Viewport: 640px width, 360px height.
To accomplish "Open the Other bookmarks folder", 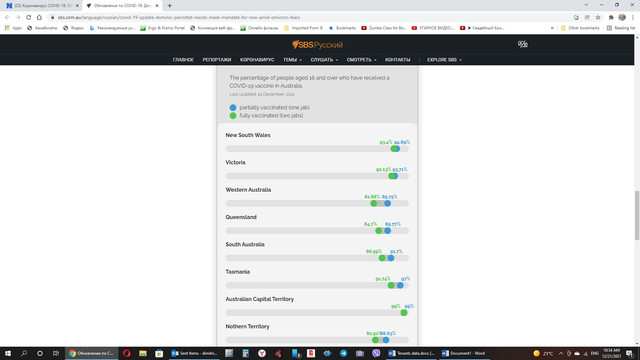I will (x=580, y=28).
